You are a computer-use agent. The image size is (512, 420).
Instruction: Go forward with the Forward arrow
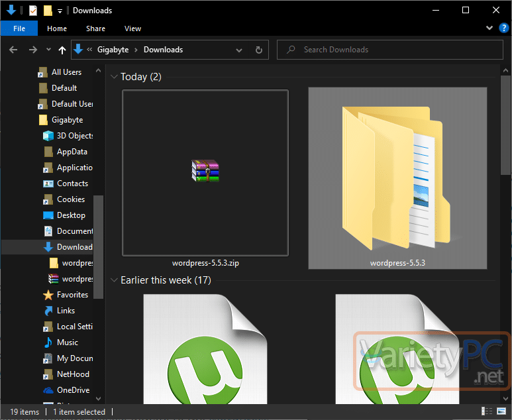32,50
